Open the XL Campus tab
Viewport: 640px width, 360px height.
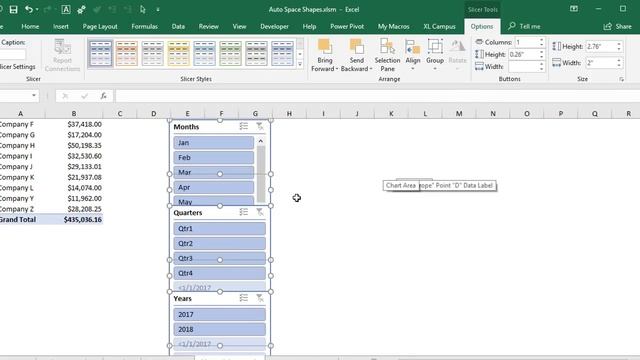439,27
